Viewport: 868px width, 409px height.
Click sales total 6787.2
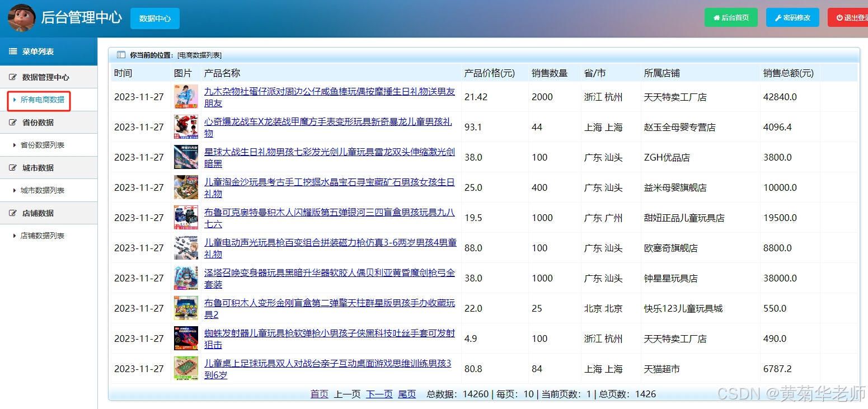click(777, 369)
